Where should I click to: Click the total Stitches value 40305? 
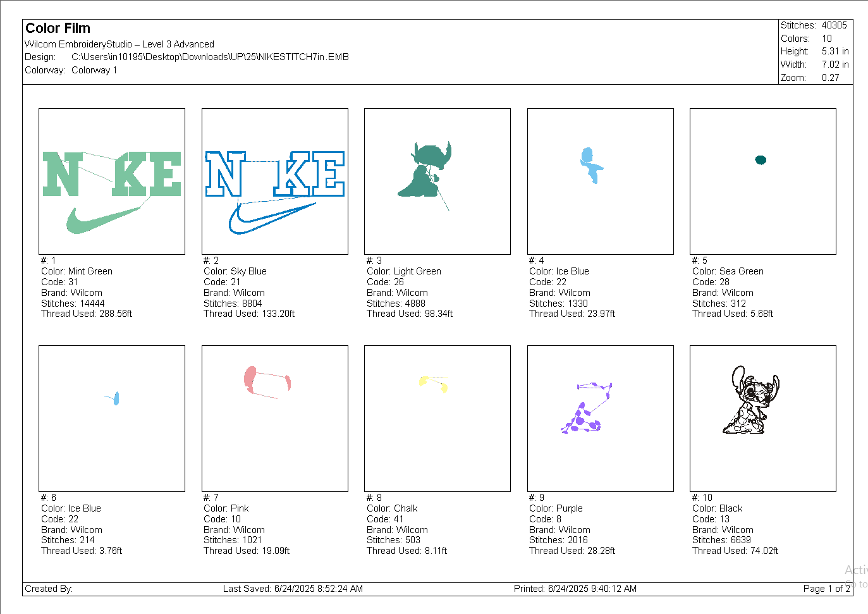coord(834,25)
